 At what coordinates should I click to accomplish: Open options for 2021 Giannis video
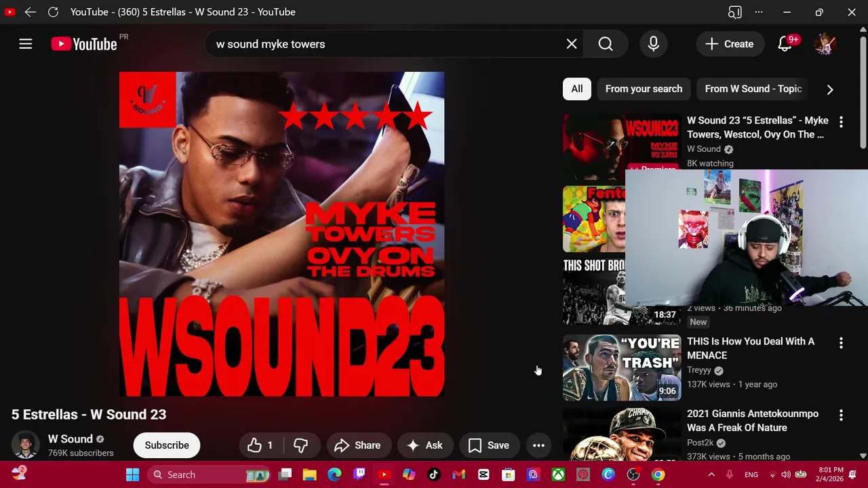click(841, 415)
